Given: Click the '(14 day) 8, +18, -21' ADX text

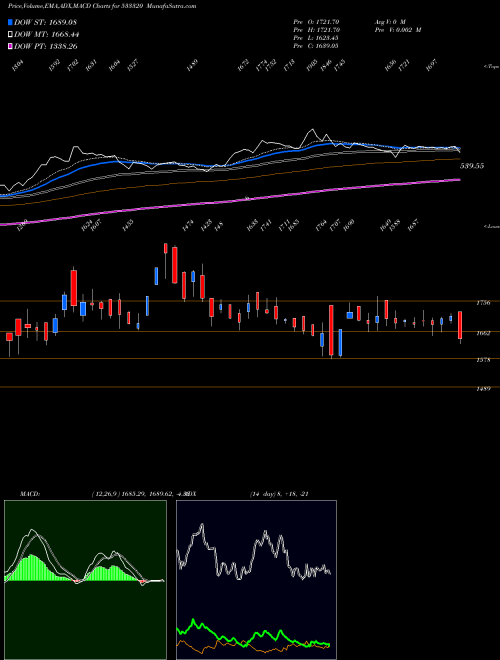Looking at the screenshot, I should 279,494.
